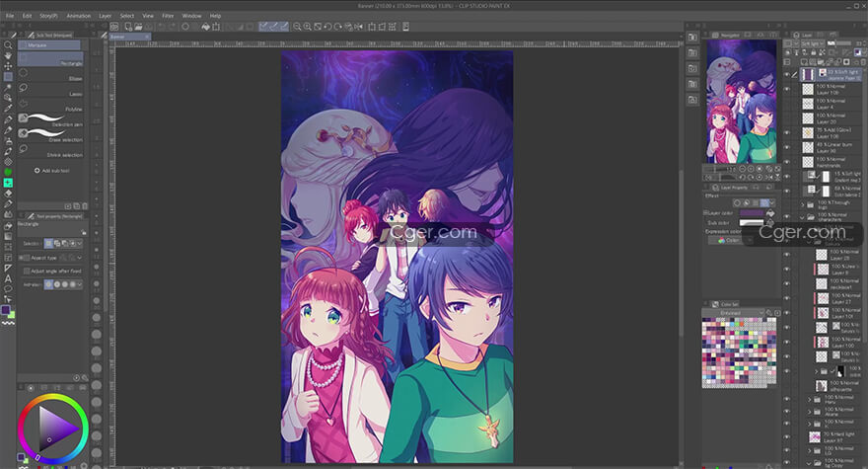Click the zoom out icon in toolbar
Viewport: 868px width, 469px height.
pos(297,27)
